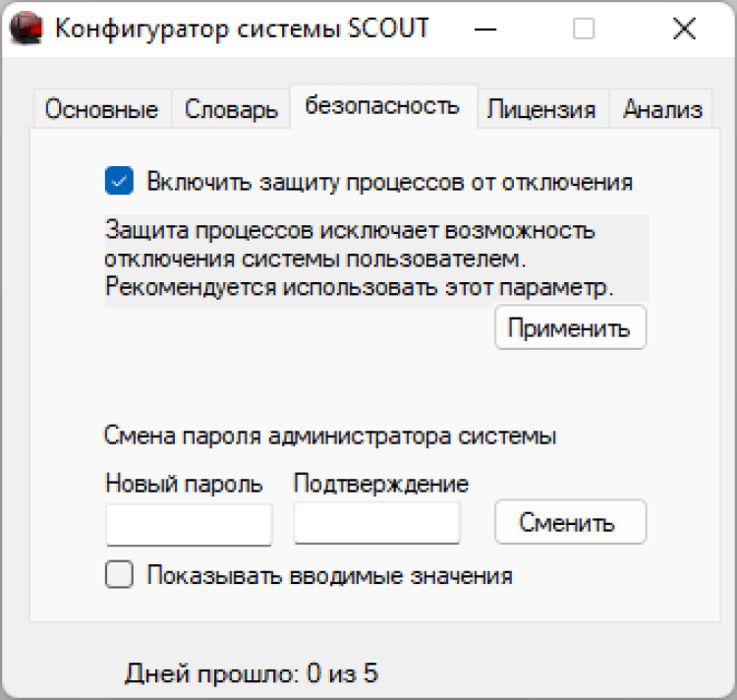Click the Дней прошло status text
The image size is (737, 700).
(x=252, y=673)
